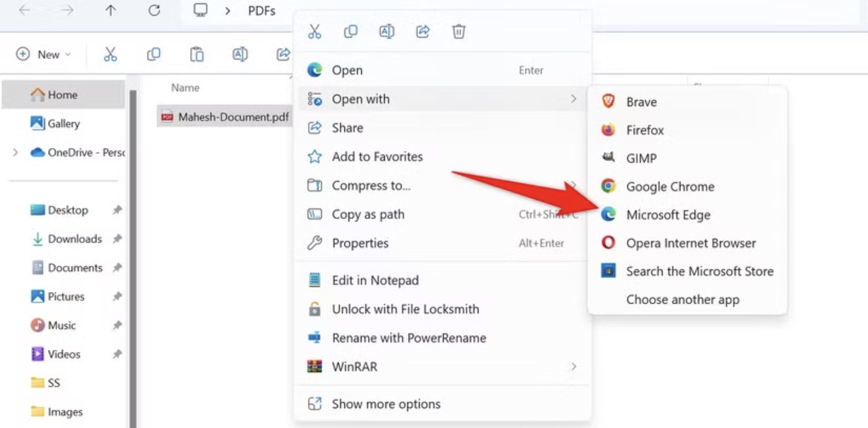The height and width of the screenshot is (428, 868).
Task: Open the PDF with Firefox
Action: coord(687,130)
